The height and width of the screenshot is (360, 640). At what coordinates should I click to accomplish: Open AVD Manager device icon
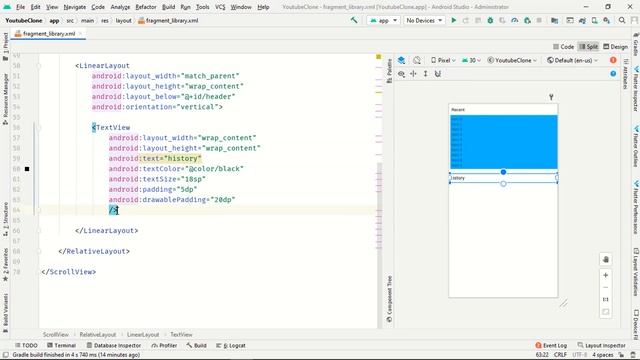pyautogui.click(x=595, y=20)
